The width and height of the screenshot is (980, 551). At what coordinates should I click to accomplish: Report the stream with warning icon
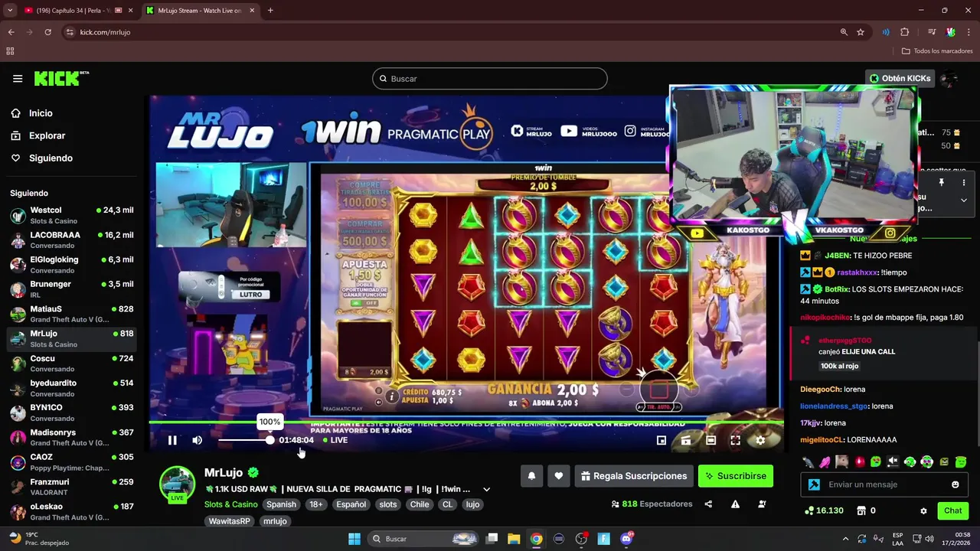pyautogui.click(x=735, y=504)
